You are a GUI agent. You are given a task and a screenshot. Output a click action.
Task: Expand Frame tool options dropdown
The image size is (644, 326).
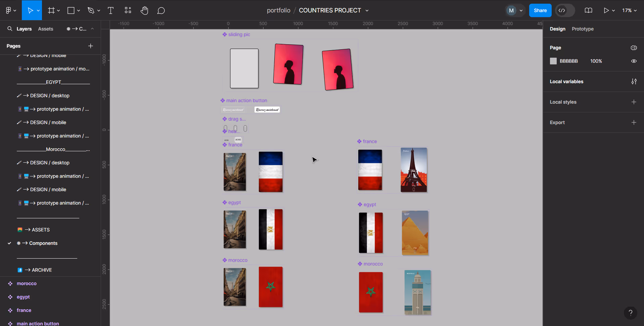[58, 11]
